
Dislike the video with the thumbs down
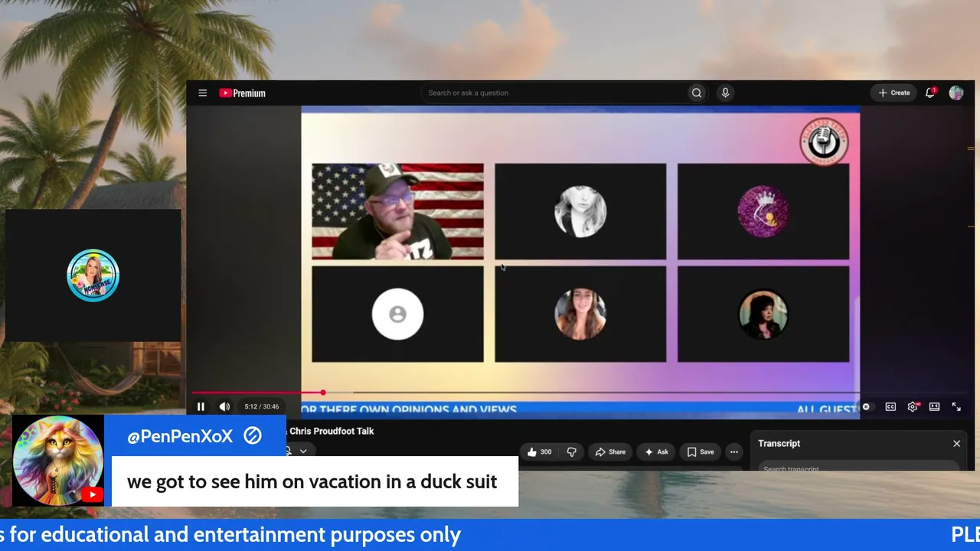pyautogui.click(x=571, y=452)
